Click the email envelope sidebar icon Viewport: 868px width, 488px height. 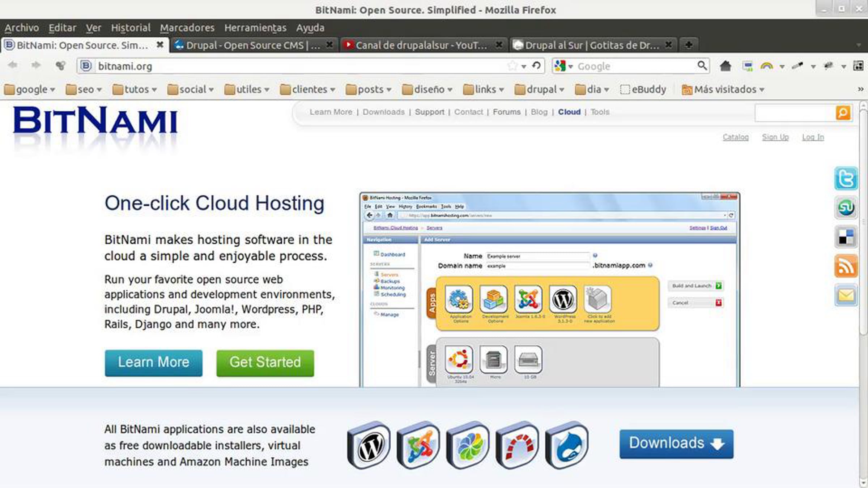[846, 295]
